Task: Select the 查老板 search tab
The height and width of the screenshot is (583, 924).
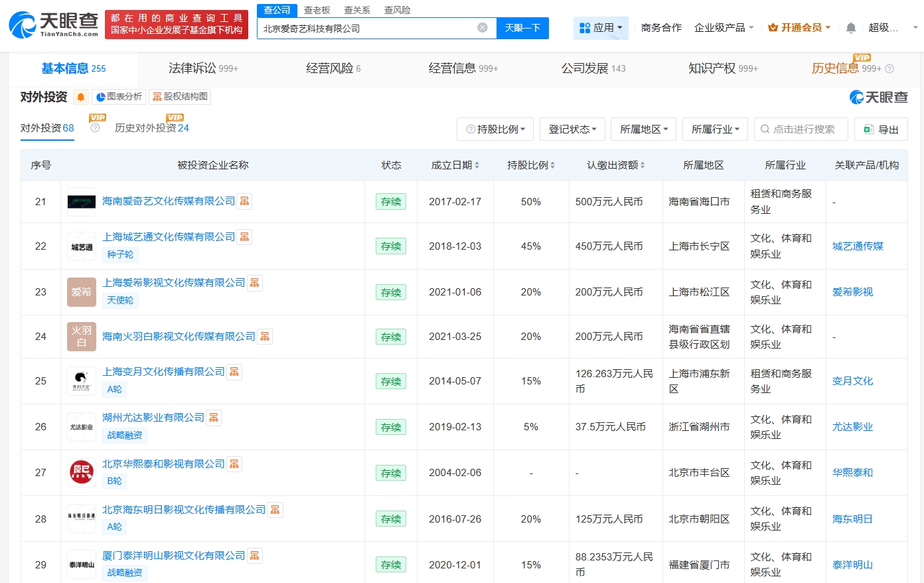Action: point(318,10)
